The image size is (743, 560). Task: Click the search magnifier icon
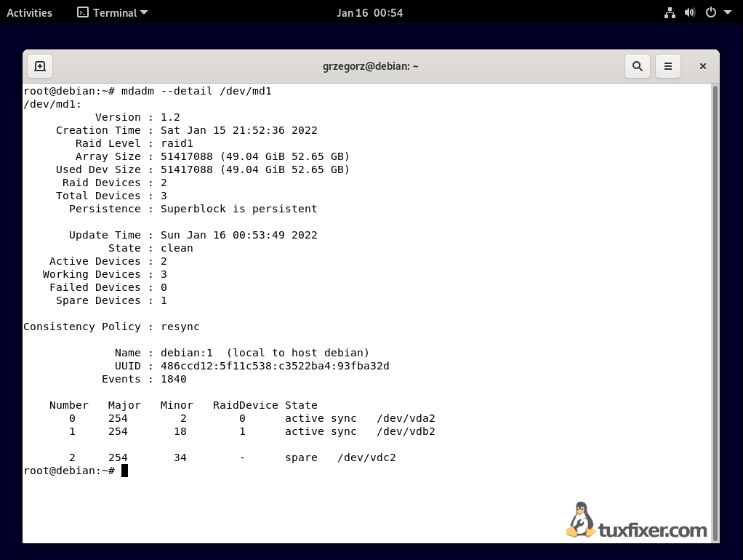click(638, 66)
